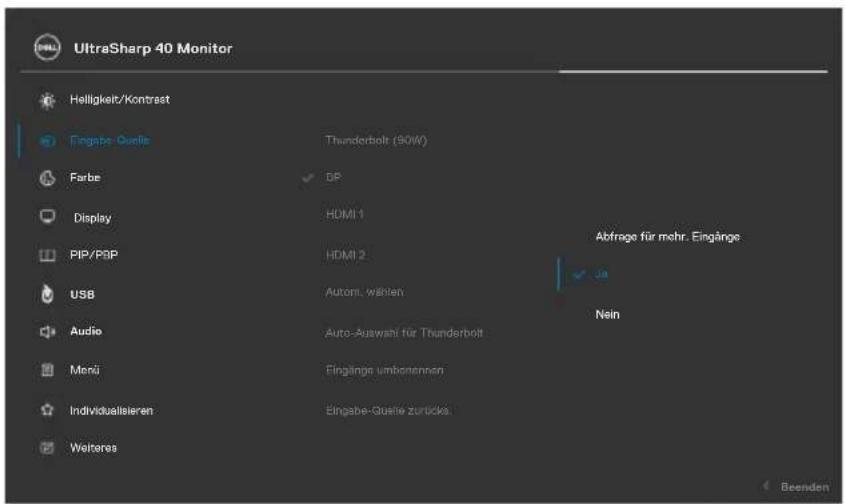The image size is (846, 504).
Task: Click the Display monitor icon
Action: tap(47, 217)
